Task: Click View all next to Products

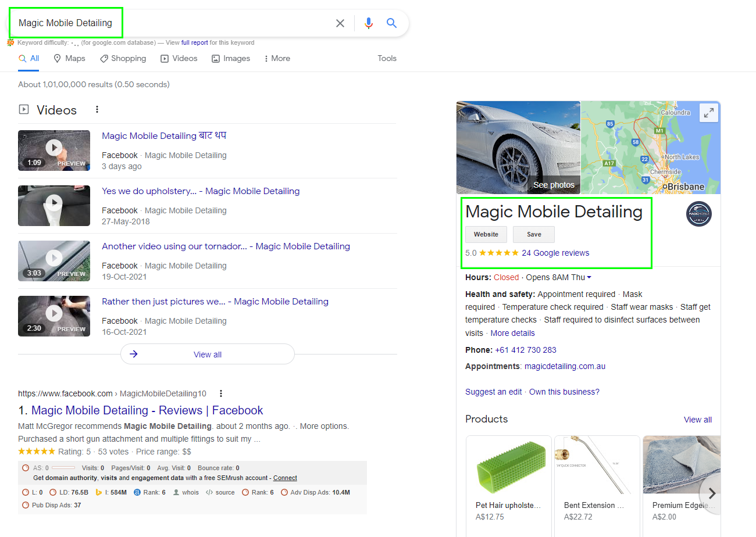Action: click(698, 420)
